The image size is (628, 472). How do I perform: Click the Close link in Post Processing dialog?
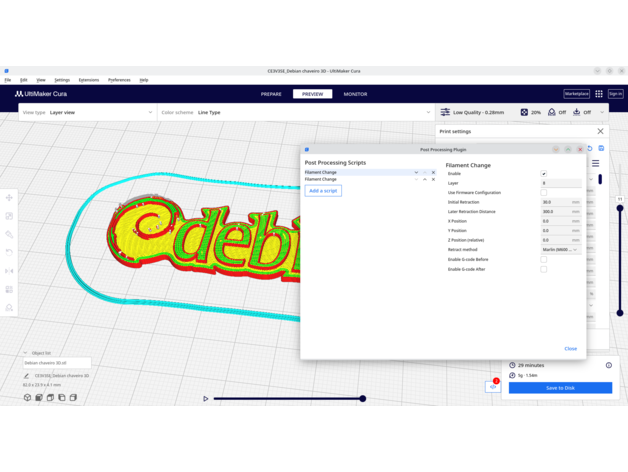click(x=571, y=349)
